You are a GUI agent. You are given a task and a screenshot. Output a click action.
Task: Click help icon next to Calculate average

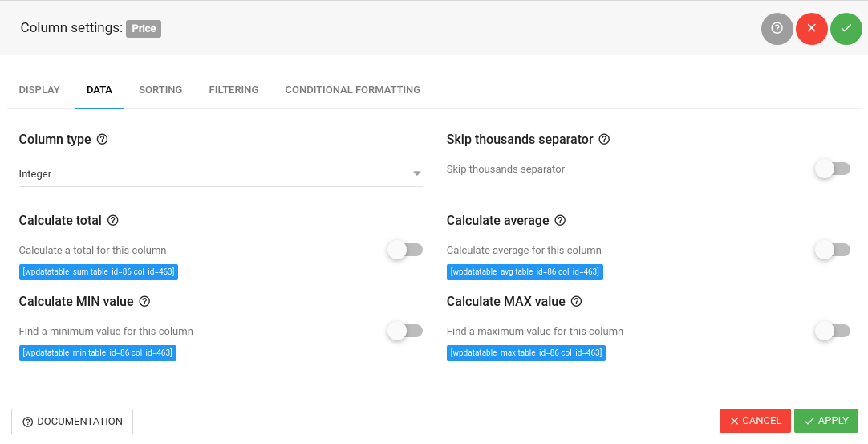click(560, 220)
